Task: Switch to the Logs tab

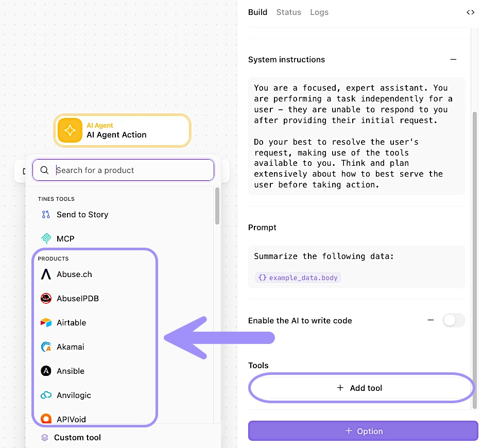Action: (319, 12)
